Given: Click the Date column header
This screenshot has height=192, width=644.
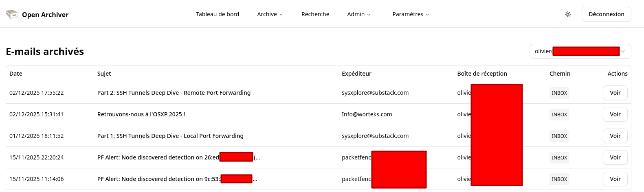Looking at the screenshot, I should coord(16,74).
